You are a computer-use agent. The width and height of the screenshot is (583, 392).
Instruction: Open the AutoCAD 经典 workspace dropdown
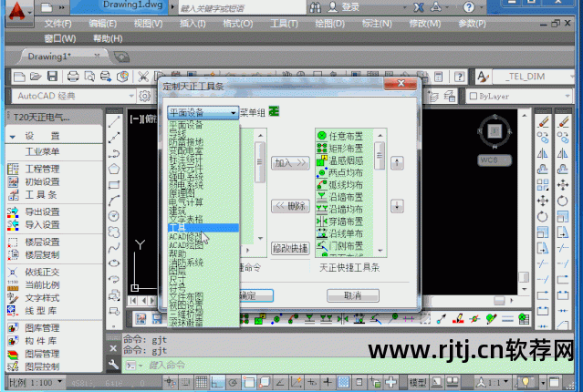(74, 97)
